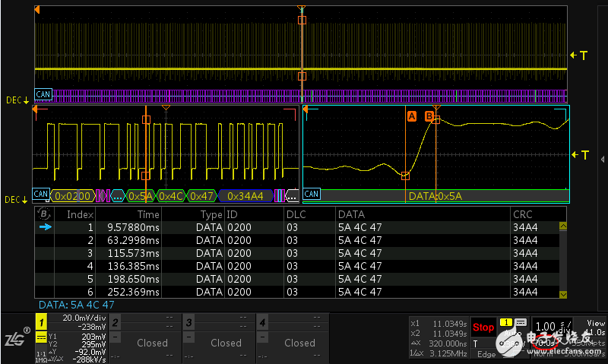Click the CRC column header

(523, 214)
